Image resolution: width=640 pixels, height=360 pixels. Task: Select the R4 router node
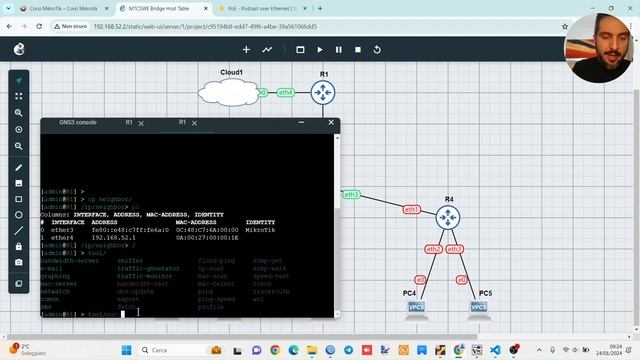tap(448, 218)
